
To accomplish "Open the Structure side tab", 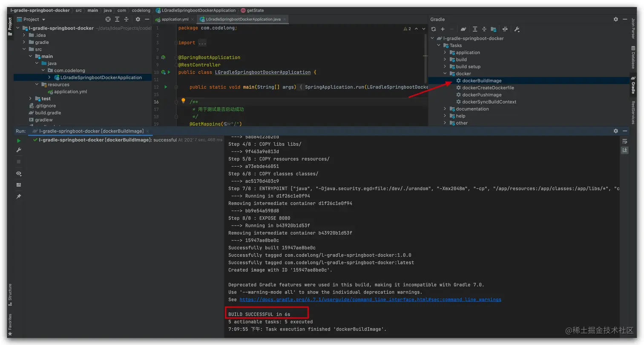I will point(10,294).
